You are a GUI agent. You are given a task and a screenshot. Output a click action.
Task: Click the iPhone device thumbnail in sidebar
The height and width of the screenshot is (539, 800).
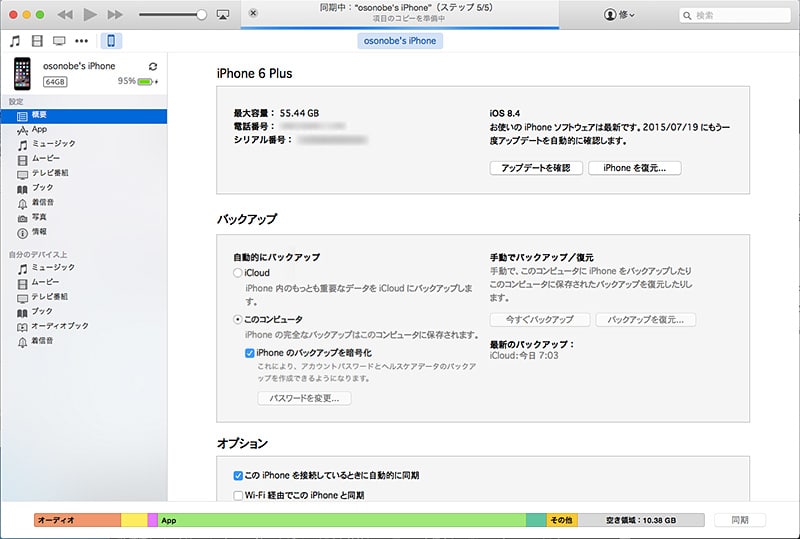point(22,74)
